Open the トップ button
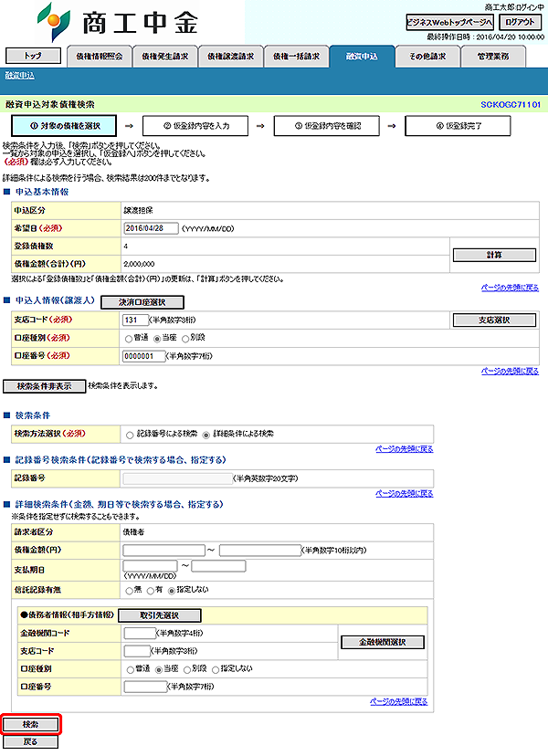Viewport: 548px width, 756px height. click(33, 56)
